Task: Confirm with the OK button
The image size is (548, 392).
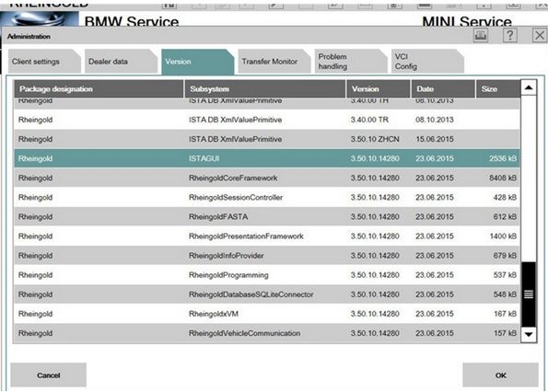Action: click(x=500, y=375)
